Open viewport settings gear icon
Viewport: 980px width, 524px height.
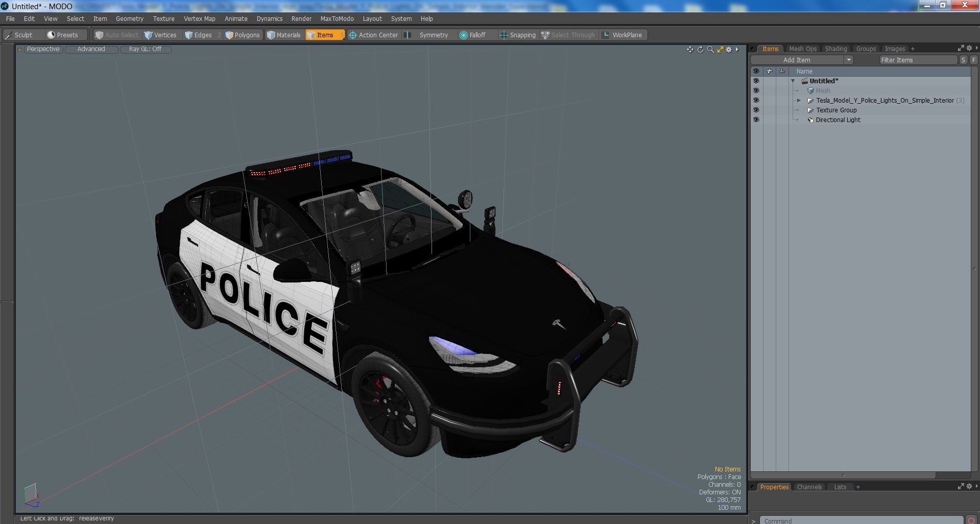729,50
